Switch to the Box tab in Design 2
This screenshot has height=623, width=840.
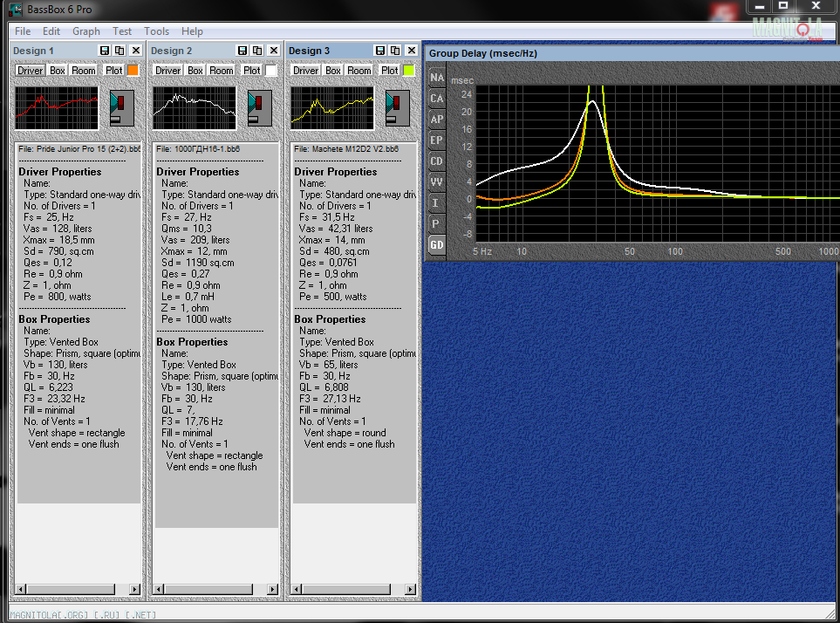coord(195,71)
